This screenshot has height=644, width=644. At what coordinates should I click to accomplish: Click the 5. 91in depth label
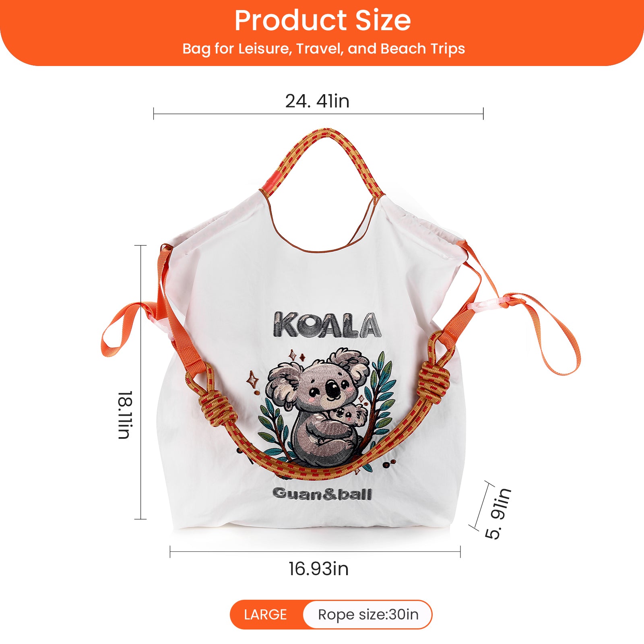point(498,514)
